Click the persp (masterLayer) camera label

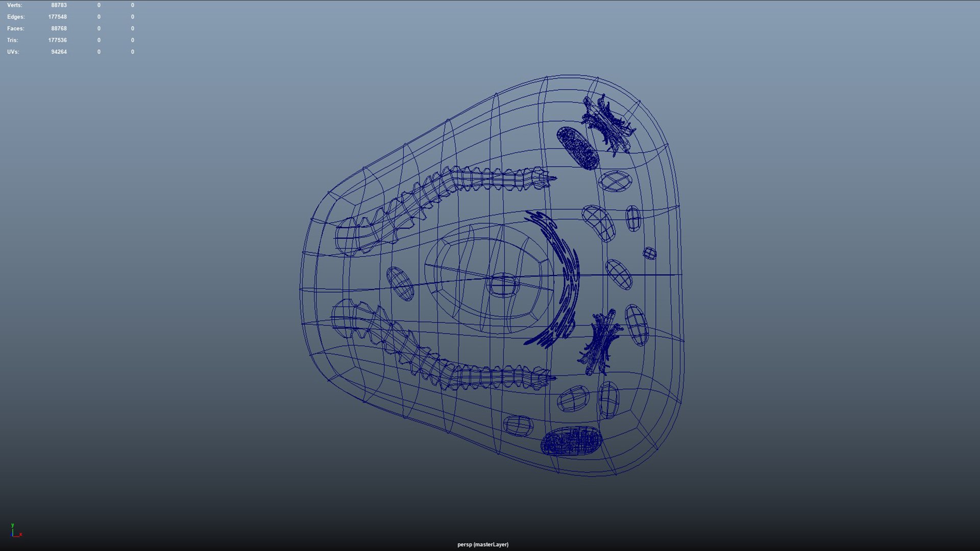pyautogui.click(x=482, y=544)
